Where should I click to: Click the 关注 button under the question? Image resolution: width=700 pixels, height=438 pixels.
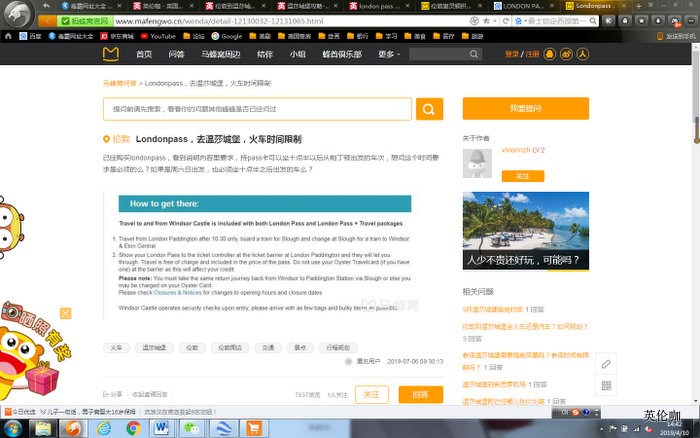point(371,394)
